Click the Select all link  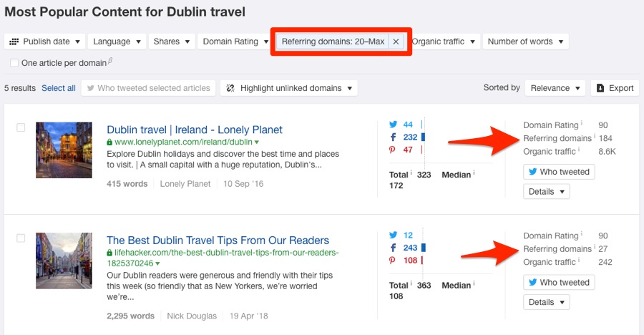59,88
